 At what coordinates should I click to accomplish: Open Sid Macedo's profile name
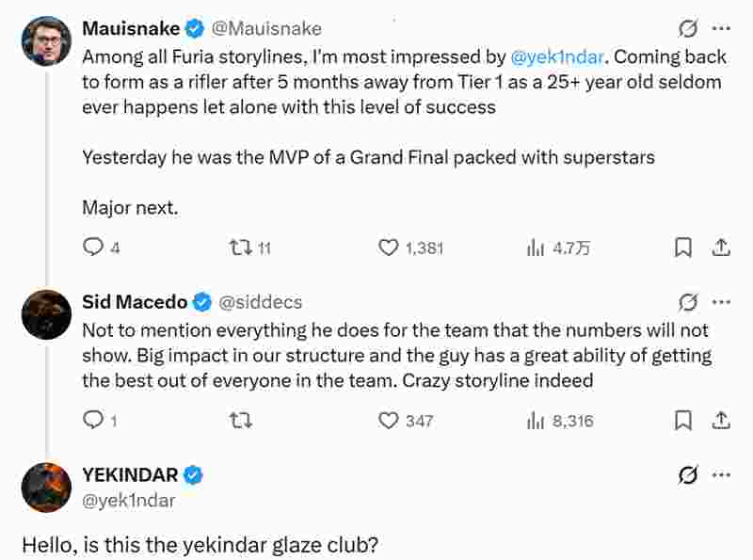click(x=135, y=302)
